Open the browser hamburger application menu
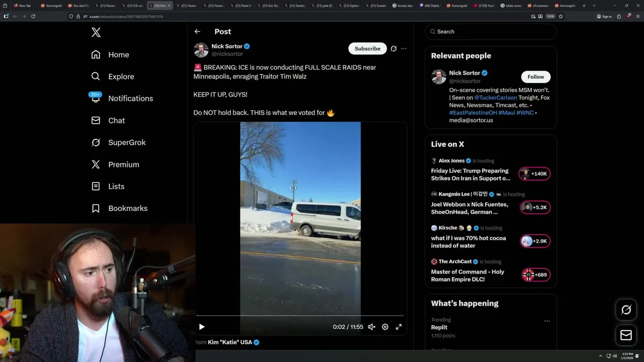The image size is (644, 362). 638,16
